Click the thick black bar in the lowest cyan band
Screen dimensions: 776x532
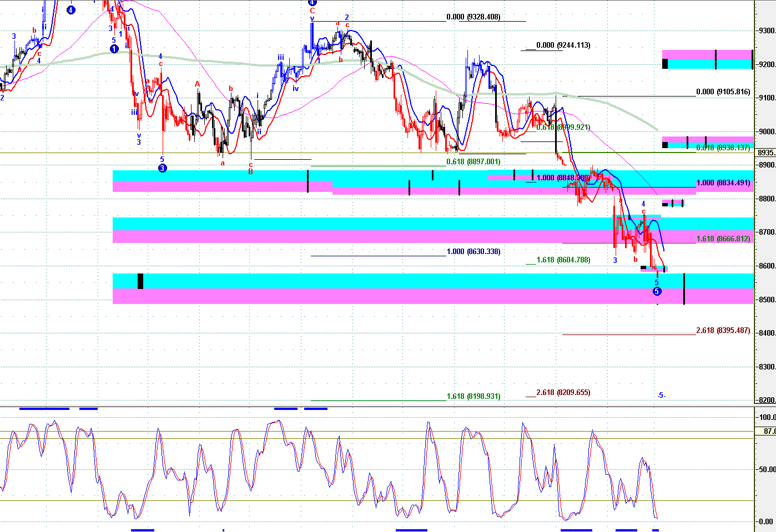[x=140, y=281]
